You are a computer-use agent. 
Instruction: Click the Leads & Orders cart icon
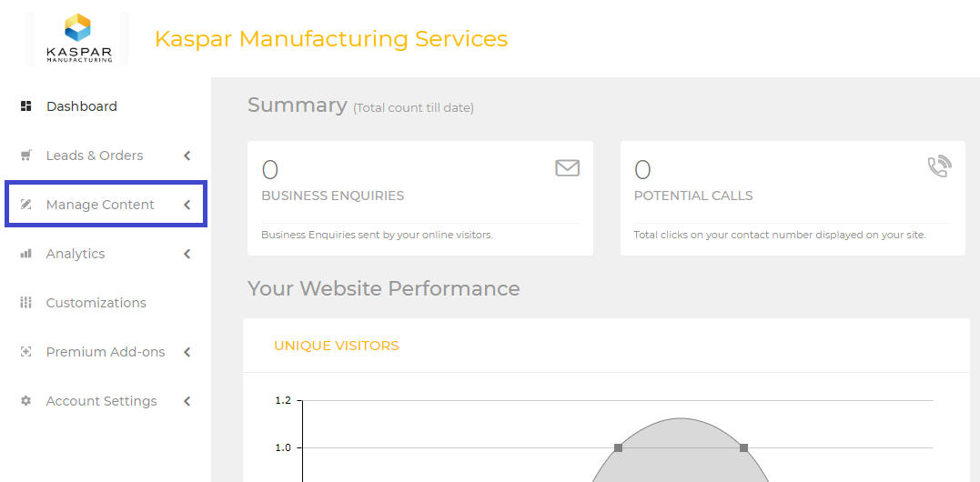click(25, 156)
